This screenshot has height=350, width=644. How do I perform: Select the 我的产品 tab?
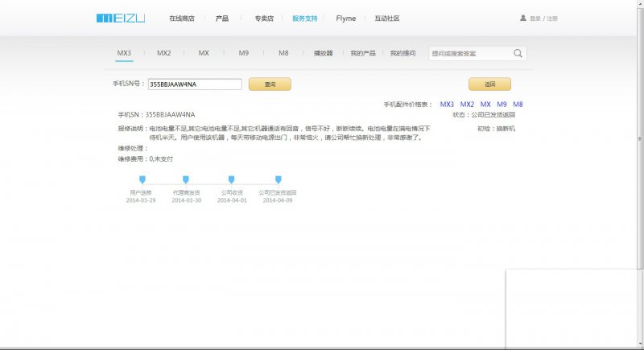click(363, 53)
